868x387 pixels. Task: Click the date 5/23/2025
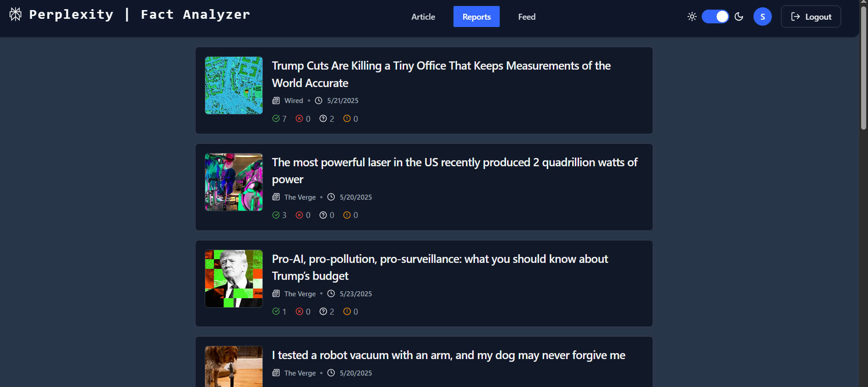click(x=356, y=294)
